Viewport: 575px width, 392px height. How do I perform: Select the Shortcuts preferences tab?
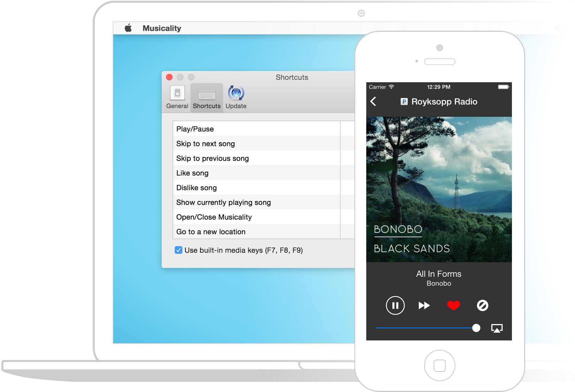point(207,98)
